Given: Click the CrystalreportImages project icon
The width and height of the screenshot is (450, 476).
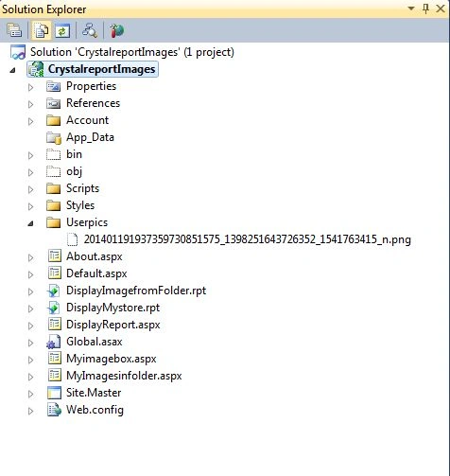Looking at the screenshot, I should [36, 69].
